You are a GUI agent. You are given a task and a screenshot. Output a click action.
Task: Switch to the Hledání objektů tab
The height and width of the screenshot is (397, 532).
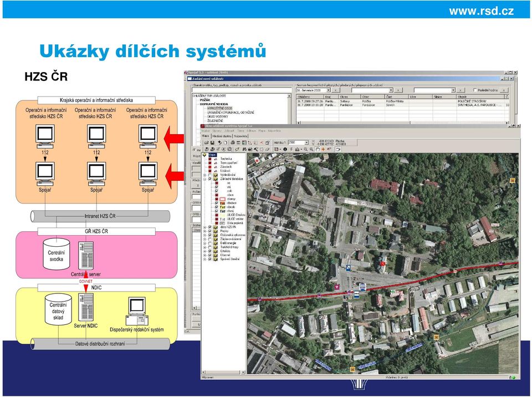223,136
